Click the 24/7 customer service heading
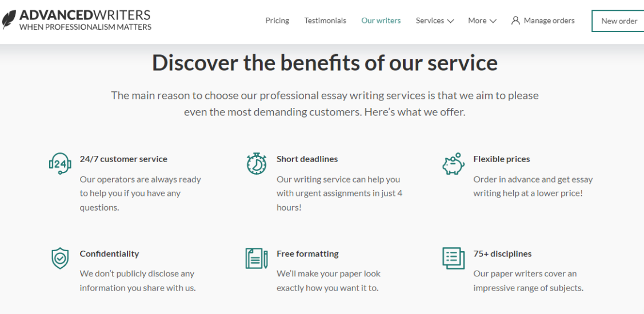Image resolution: width=644 pixels, height=314 pixels. tap(123, 159)
